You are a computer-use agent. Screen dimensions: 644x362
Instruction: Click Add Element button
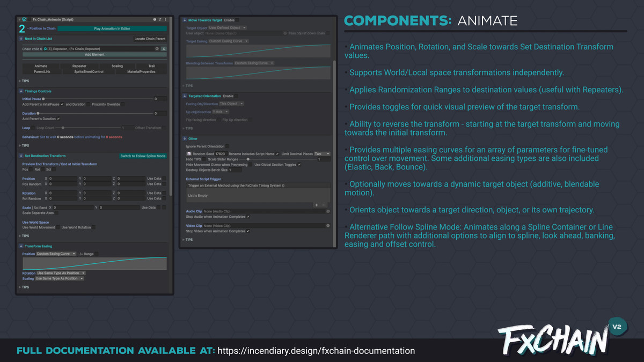click(94, 54)
